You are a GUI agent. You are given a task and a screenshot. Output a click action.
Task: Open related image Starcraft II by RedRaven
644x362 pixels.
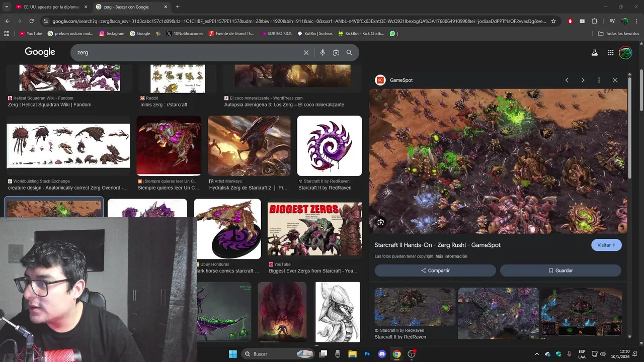[x=415, y=307]
